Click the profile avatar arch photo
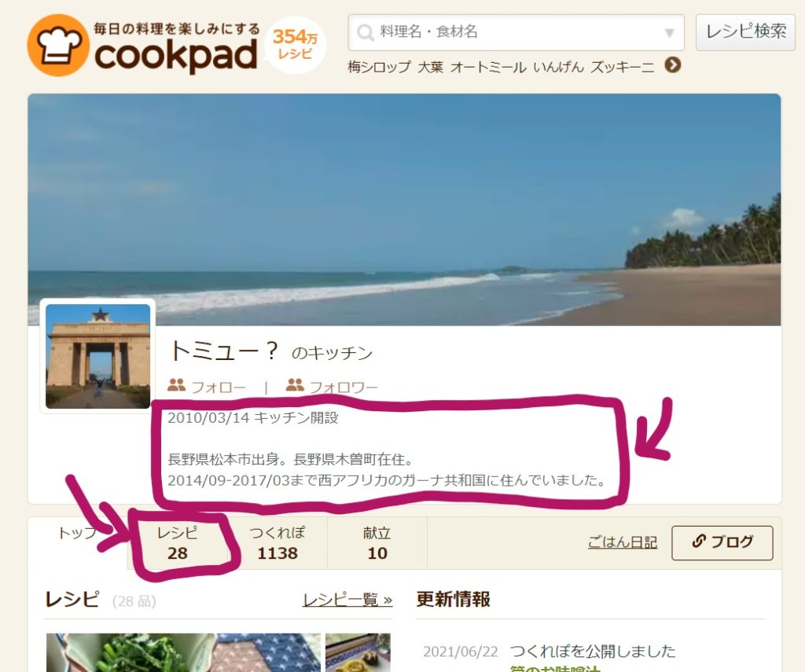The image size is (805, 672). (98, 356)
